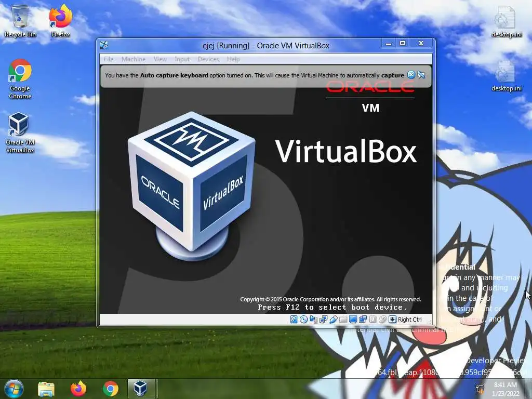This screenshot has height=399, width=532.
Task: Click the video capture status icon
Action: [363, 320]
